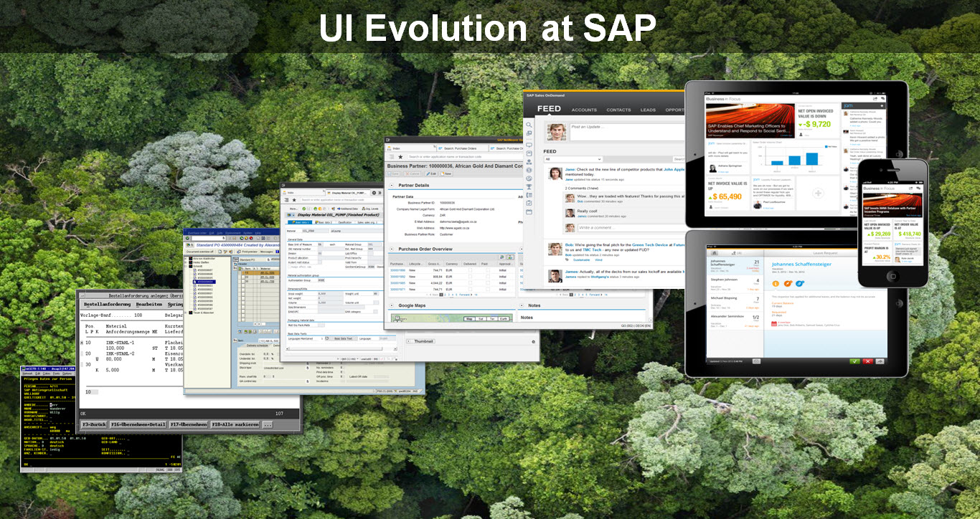Click Post an Update field
Image resolution: width=980 pixels, height=519 pixels.
(x=627, y=132)
